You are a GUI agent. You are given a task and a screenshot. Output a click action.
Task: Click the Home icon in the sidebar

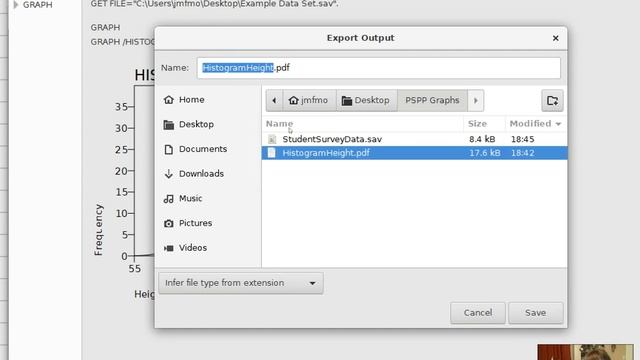pyautogui.click(x=169, y=100)
